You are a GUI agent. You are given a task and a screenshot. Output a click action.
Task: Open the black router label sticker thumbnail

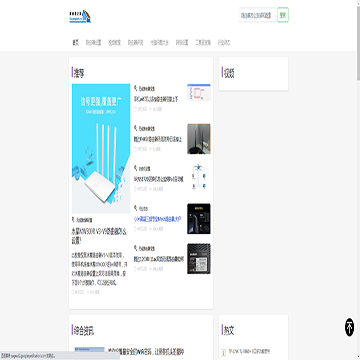click(199, 259)
